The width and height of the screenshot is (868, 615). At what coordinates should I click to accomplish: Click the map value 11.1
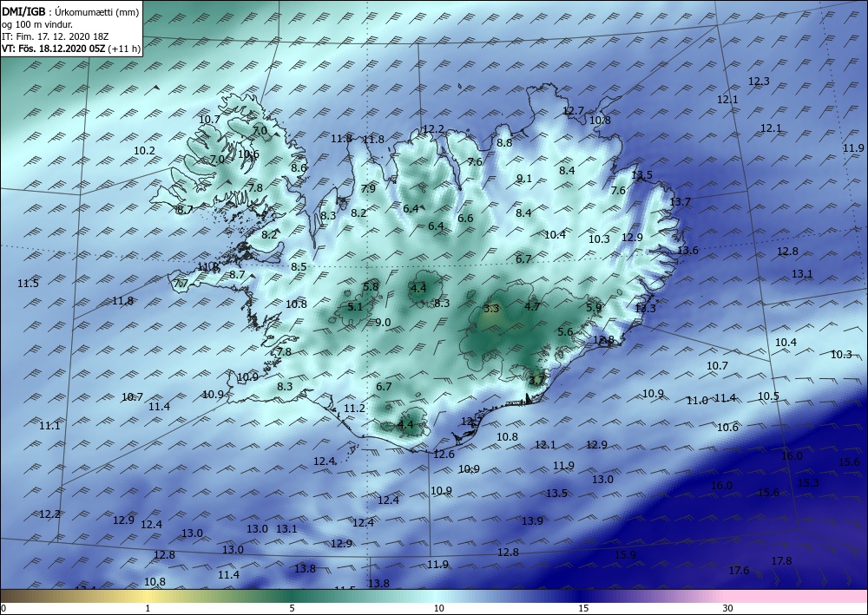point(49,426)
